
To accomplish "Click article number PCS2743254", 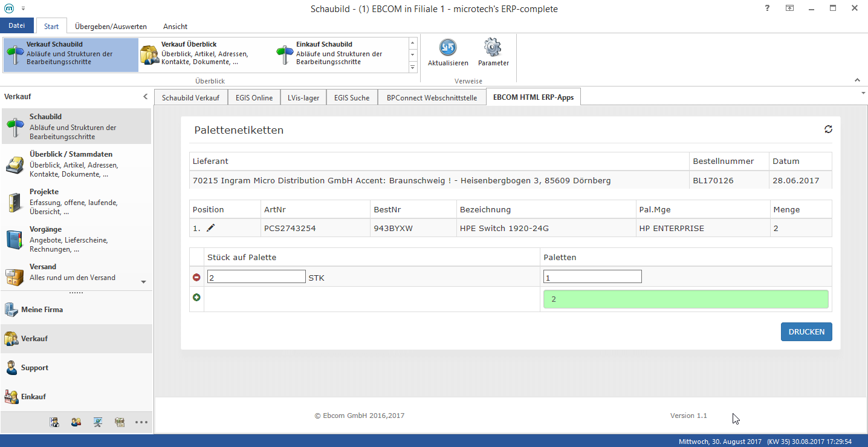I will pos(290,229).
